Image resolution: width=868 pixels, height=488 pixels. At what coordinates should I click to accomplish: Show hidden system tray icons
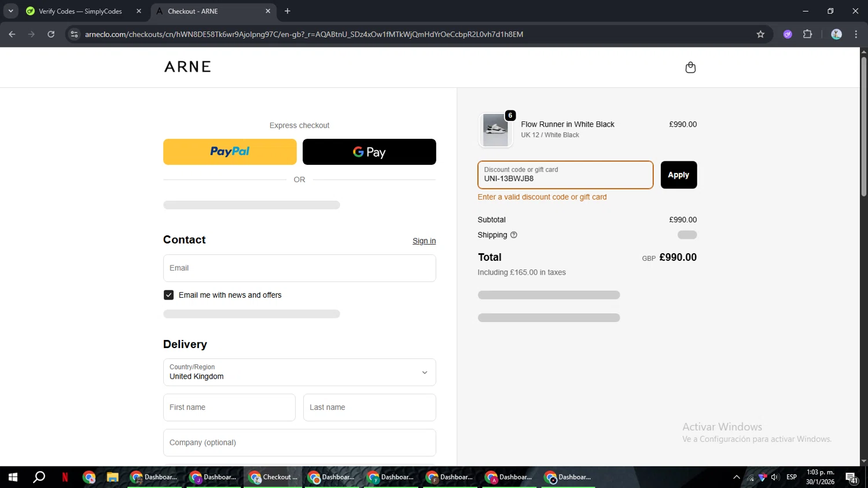click(737, 477)
